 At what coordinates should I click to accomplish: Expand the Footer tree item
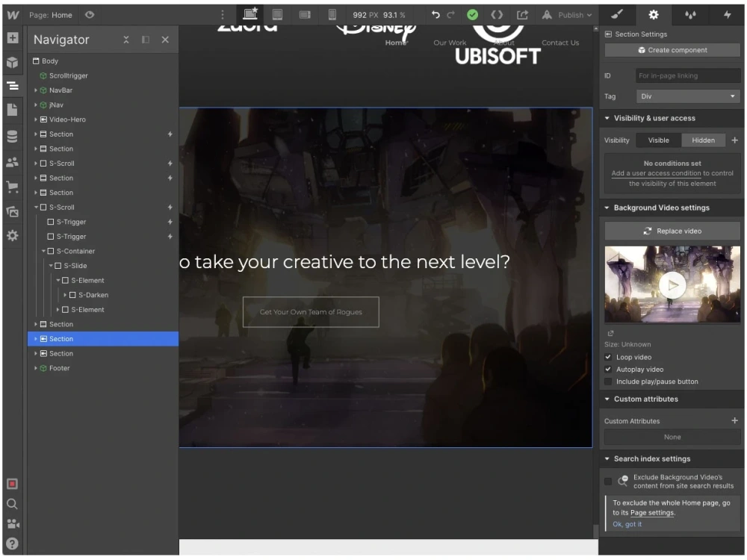click(x=35, y=367)
